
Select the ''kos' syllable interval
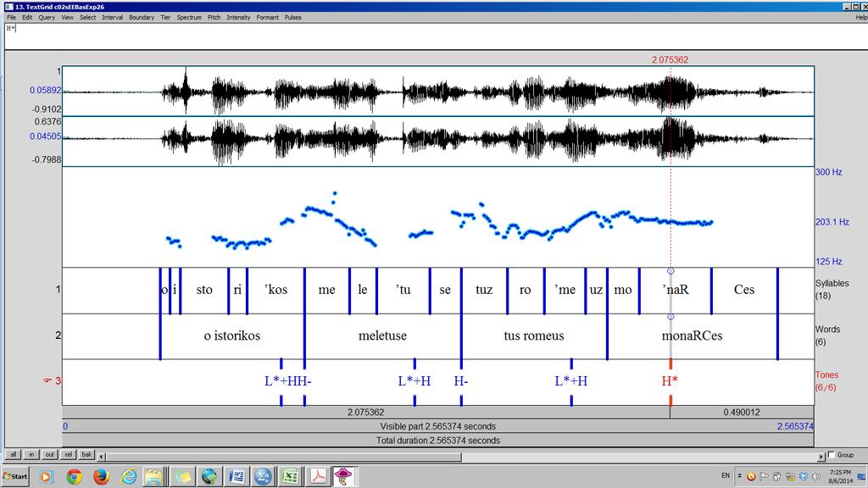275,290
